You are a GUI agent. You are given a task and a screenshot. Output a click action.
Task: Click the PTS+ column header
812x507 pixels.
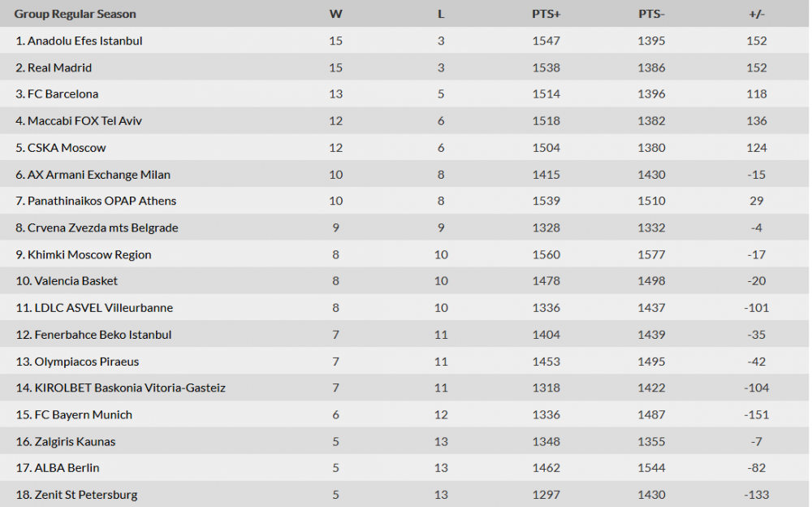point(546,14)
